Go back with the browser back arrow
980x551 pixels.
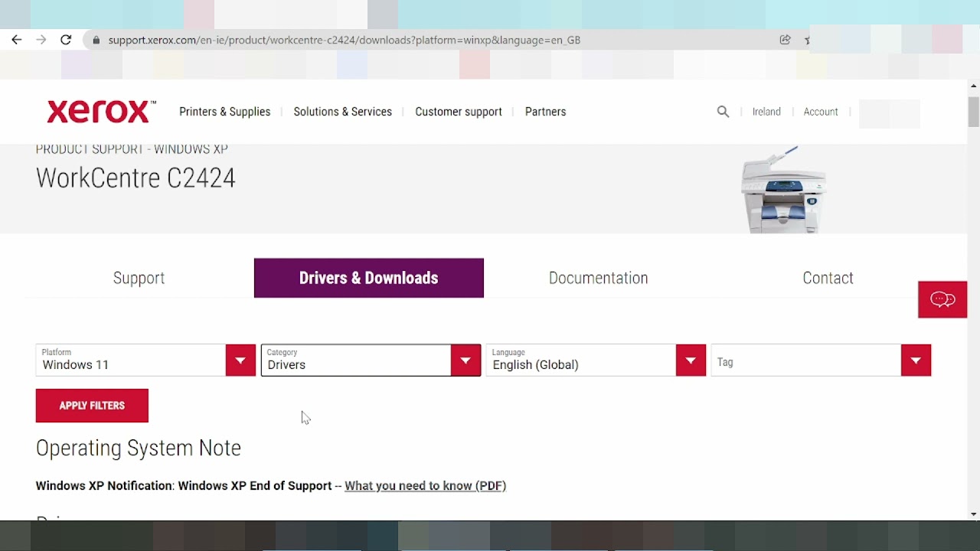click(17, 40)
